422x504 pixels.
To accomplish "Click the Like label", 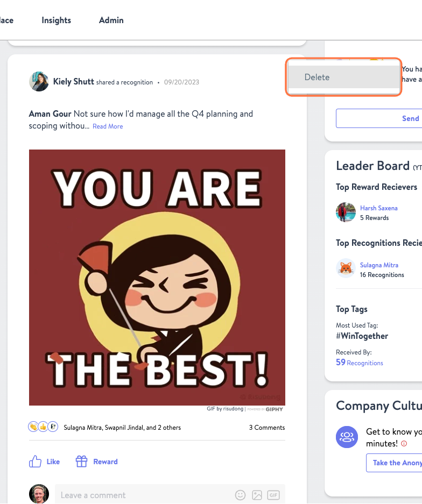I will click(x=53, y=462).
